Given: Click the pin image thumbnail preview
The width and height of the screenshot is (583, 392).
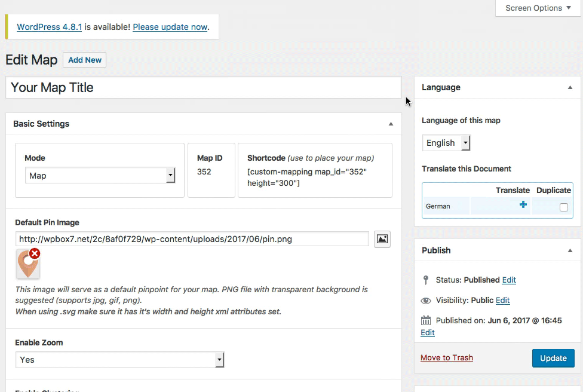Looking at the screenshot, I should pyautogui.click(x=26, y=267).
